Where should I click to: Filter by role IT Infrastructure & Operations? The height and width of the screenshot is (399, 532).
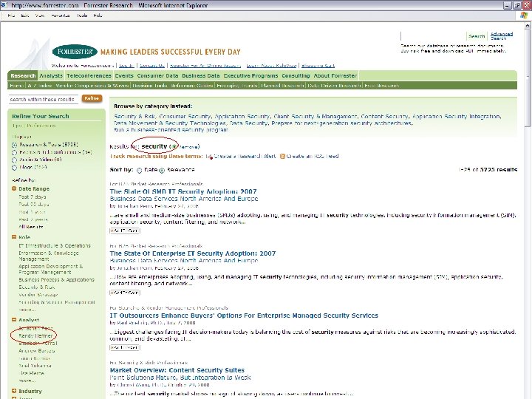pos(55,245)
